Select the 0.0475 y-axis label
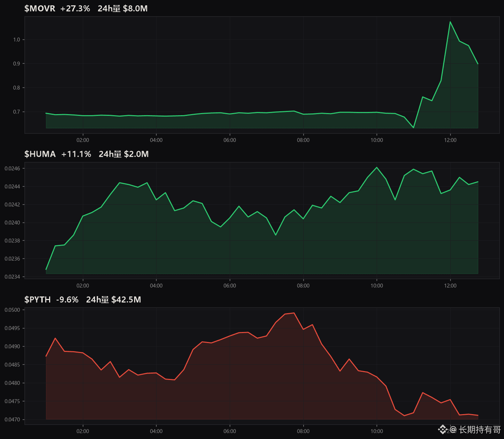The image size is (504, 439). 12,401
